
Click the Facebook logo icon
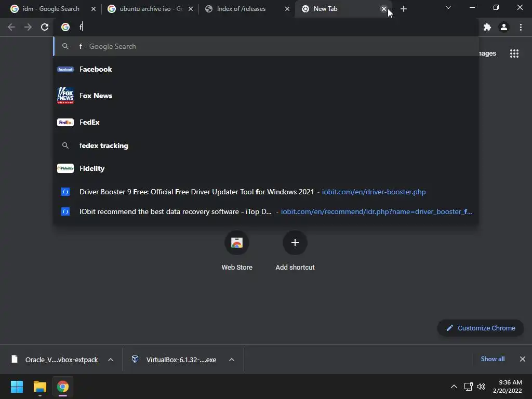[x=65, y=69]
